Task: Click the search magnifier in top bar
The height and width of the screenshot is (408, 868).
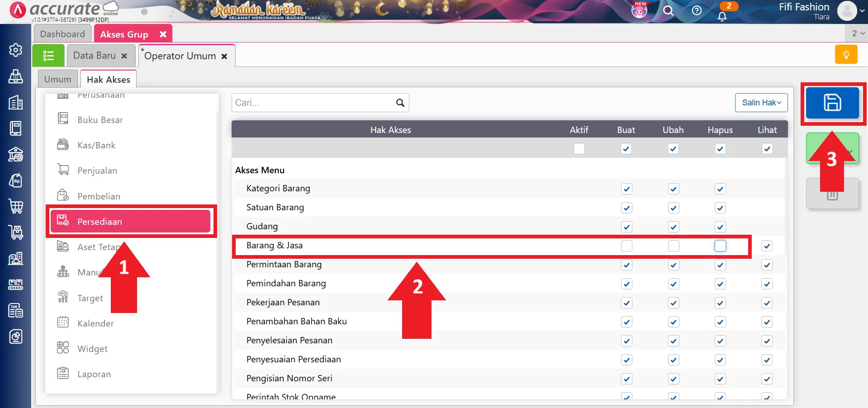Action: 668,11
